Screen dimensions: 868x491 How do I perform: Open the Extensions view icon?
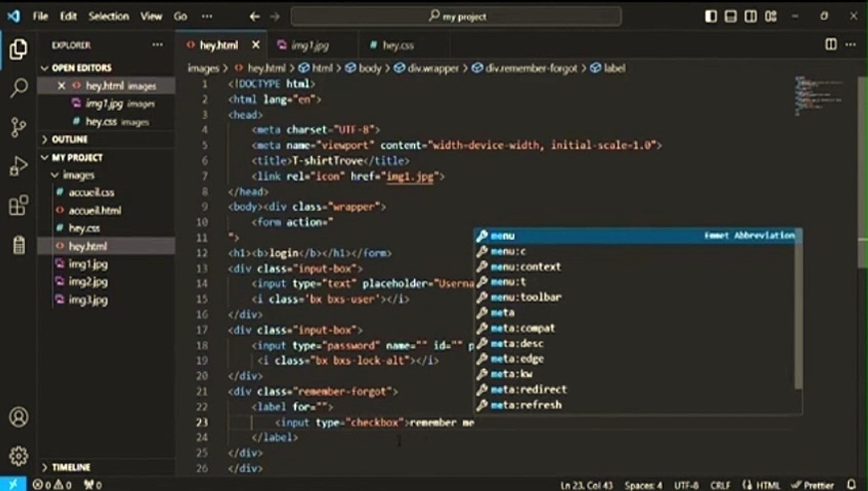(18, 205)
